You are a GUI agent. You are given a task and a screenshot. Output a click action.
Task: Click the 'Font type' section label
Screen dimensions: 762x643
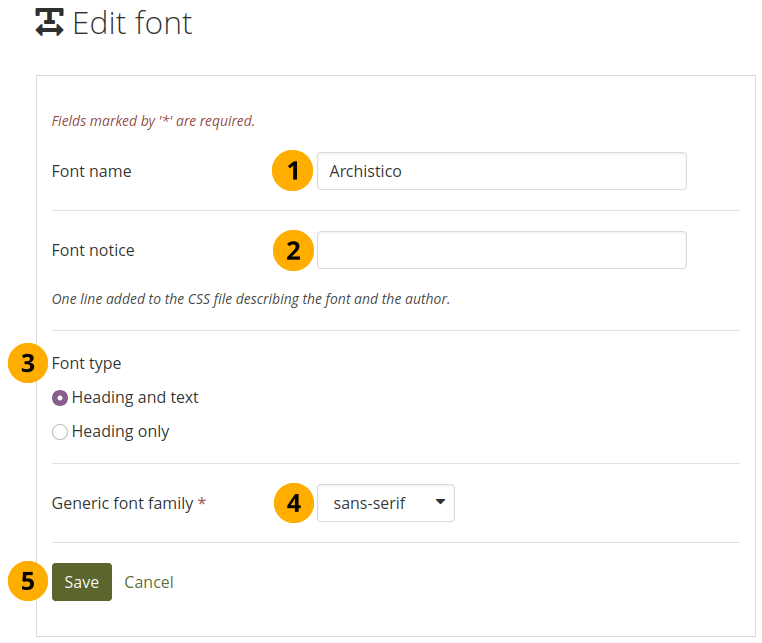(x=86, y=364)
